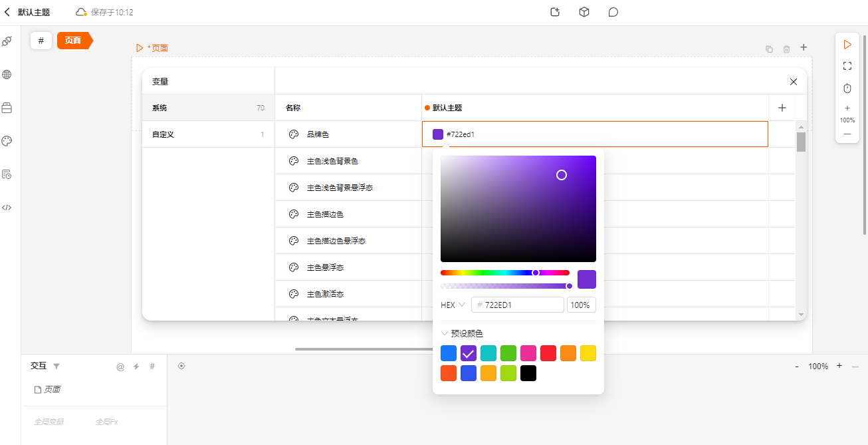Click the lightning icon next to the @ symbol
Screen dimensions: 868x445
[x=138, y=365]
